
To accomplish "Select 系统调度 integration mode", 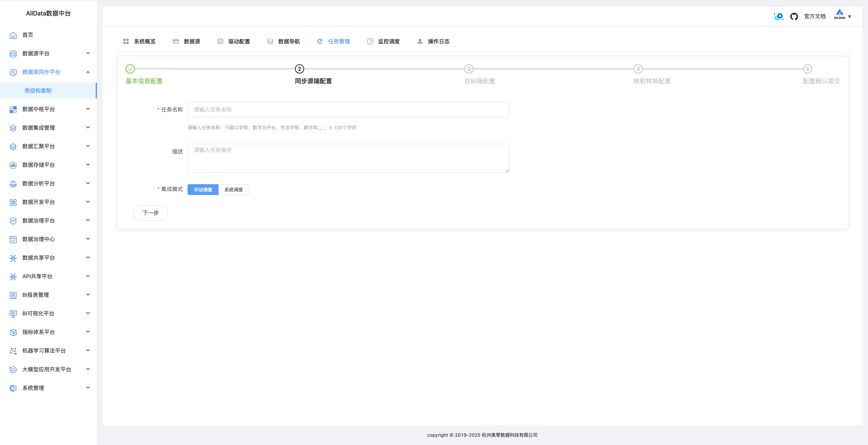I will (x=233, y=190).
